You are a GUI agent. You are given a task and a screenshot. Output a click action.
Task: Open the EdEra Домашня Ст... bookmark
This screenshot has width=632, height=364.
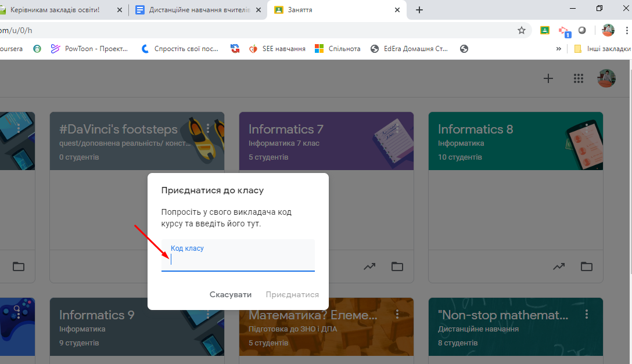(x=409, y=49)
